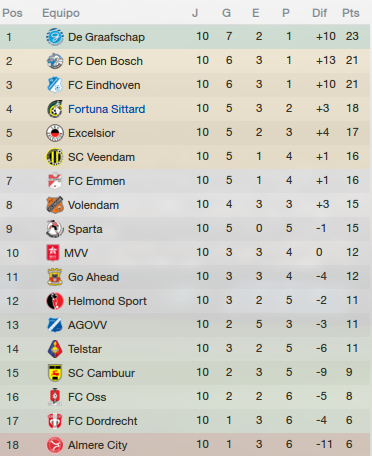Sort by the Dif column header
372x456 pixels.
pyautogui.click(x=319, y=13)
